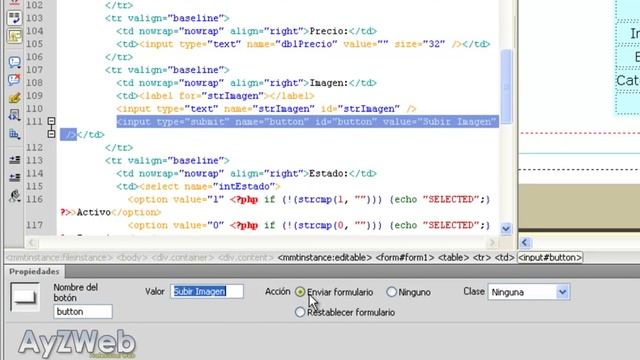Click the highlighted input type="submit" code line

[x=307, y=122]
